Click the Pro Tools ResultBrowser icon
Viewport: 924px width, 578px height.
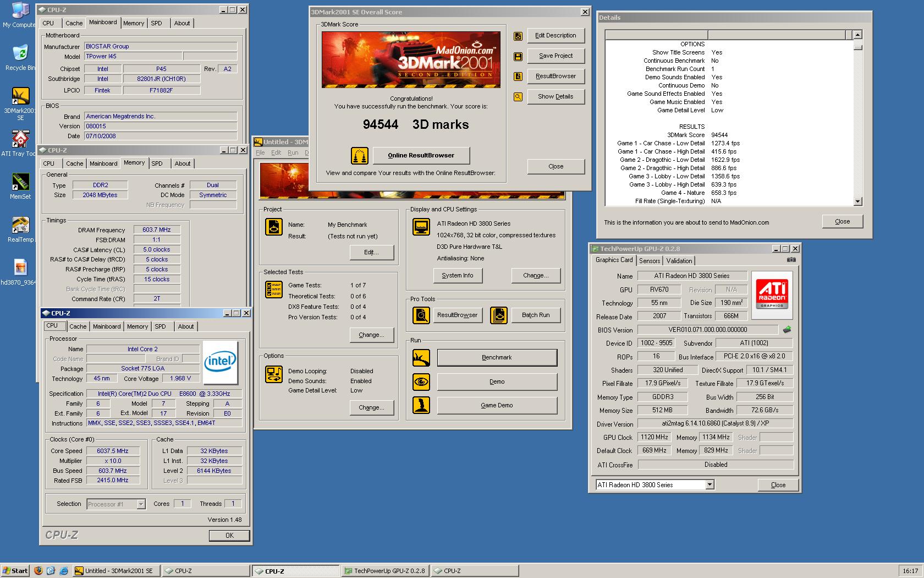coord(421,315)
